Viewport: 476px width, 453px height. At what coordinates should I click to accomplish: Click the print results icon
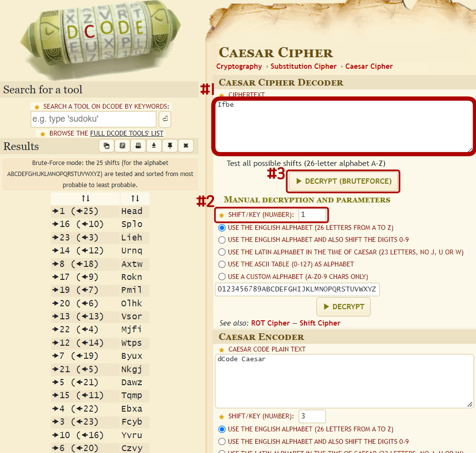pyautogui.click(x=138, y=146)
